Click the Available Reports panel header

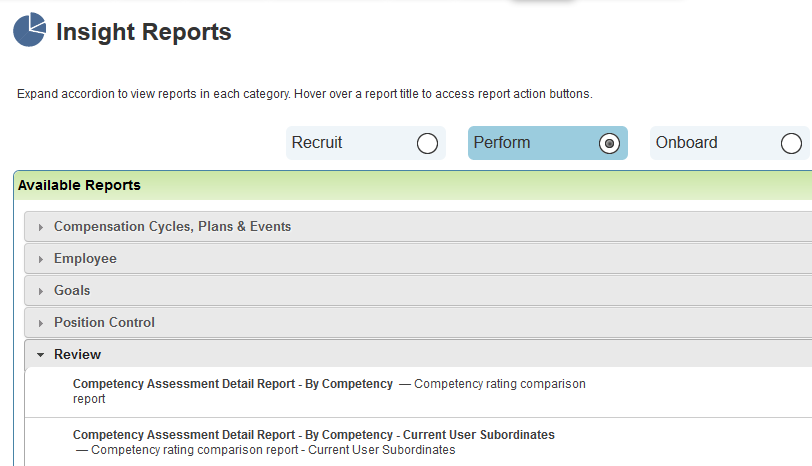click(x=413, y=185)
